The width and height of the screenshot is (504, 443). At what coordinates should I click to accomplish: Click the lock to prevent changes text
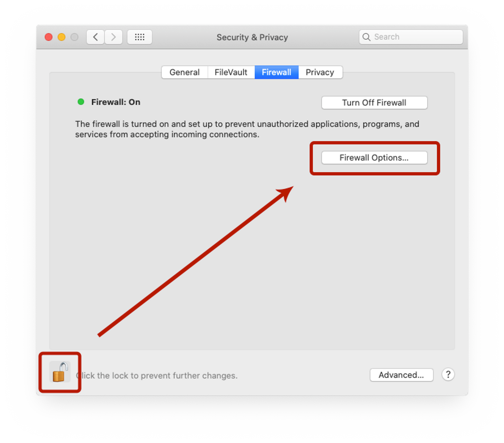click(x=157, y=376)
